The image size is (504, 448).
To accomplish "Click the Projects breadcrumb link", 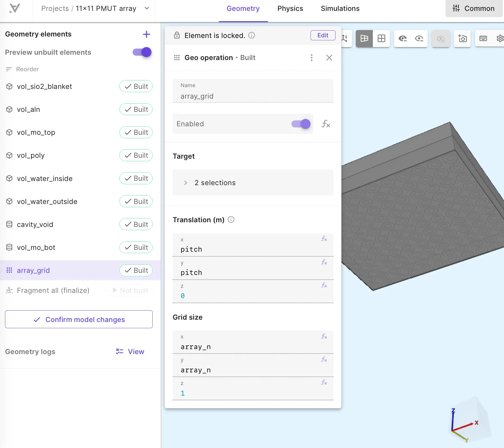I will point(55,9).
